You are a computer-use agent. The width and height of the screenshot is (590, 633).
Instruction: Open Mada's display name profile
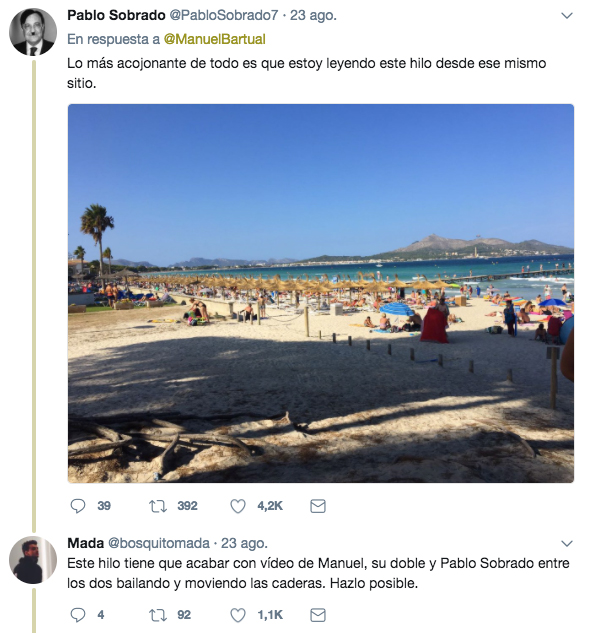[x=85, y=543]
